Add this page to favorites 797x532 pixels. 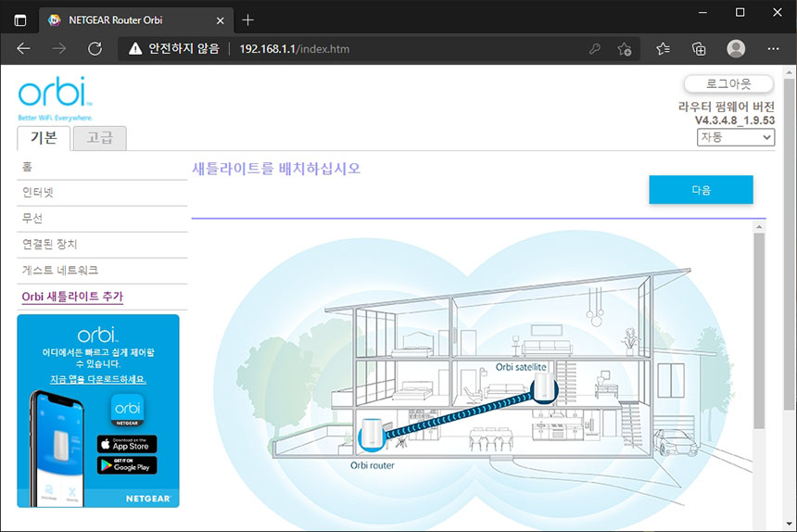pyautogui.click(x=625, y=49)
